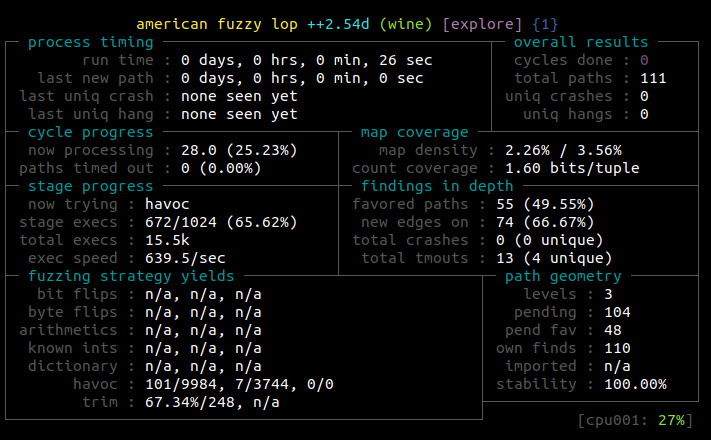Select stability value '100.00%'
Screen dimensions: 711x440
[x=635, y=384]
